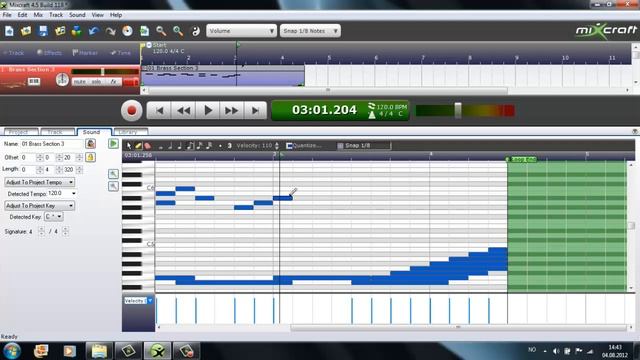Open the Adjust To Project Tempo dropdown
640x360 pixels.
coord(40,182)
